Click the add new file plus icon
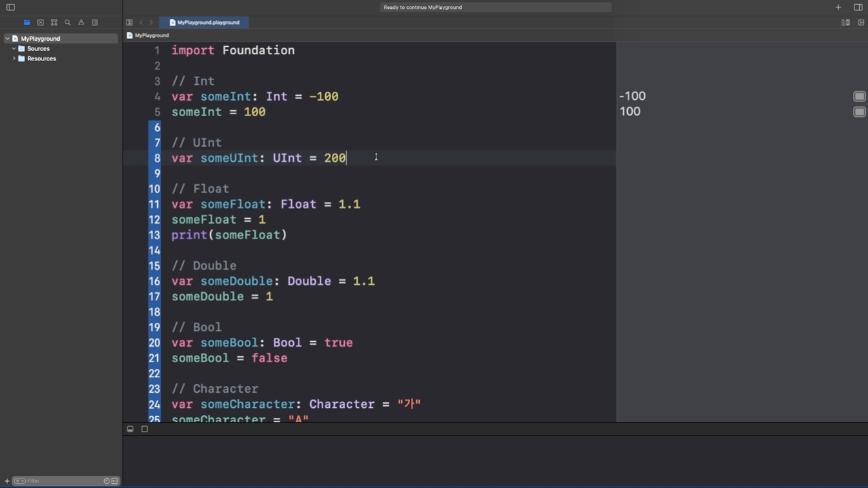Viewport: 868px width, 488px height. click(x=7, y=481)
